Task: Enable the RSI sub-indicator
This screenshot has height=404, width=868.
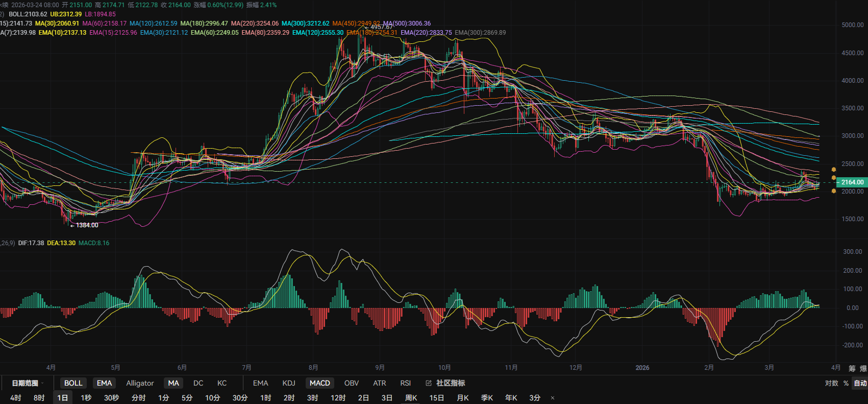Action: tap(406, 383)
